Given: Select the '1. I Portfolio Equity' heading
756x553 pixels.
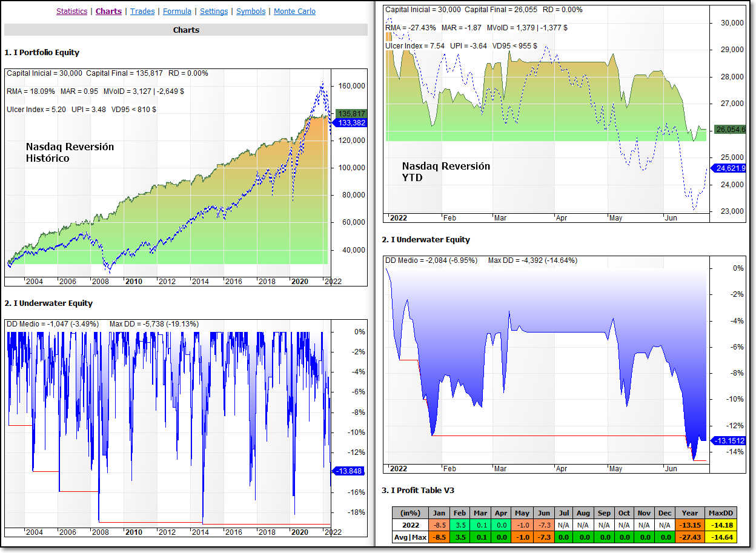Looking at the screenshot, I should 42,53.
